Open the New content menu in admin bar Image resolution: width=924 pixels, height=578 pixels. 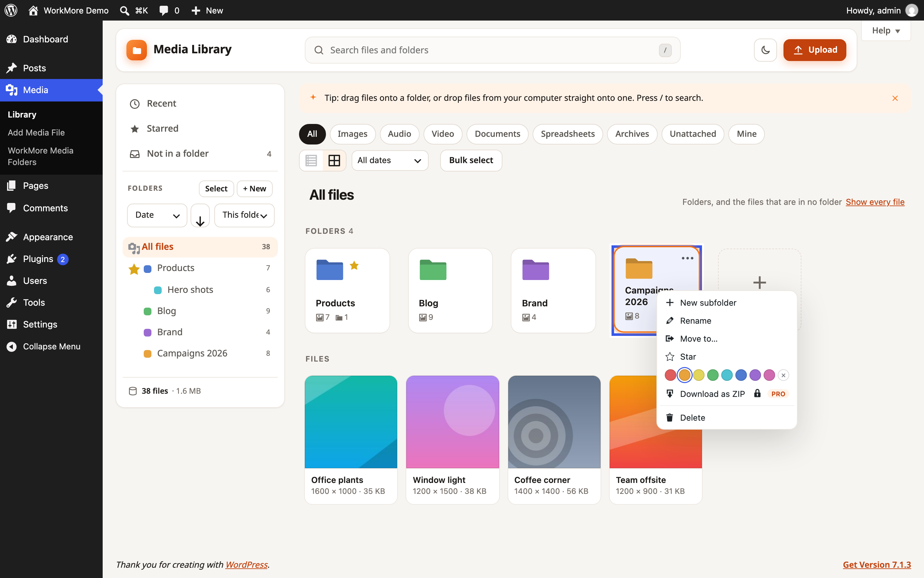coord(207,10)
